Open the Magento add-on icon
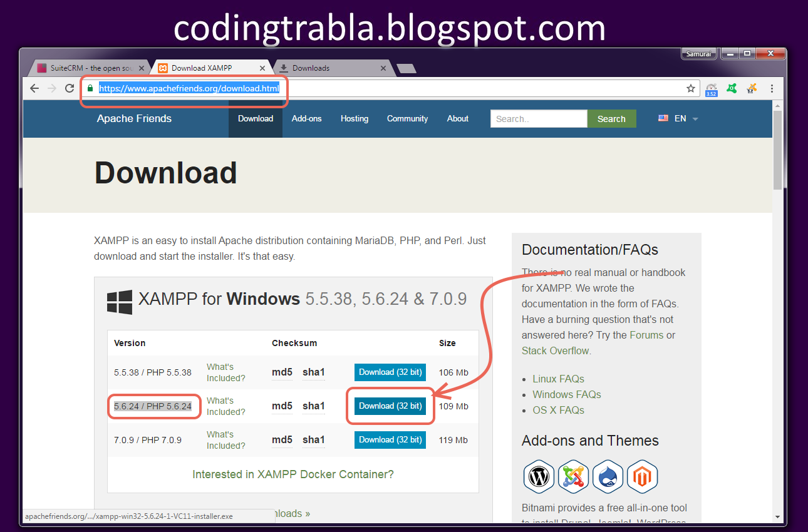The width and height of the screenshot is (808, 532). (x=642, y=476)
